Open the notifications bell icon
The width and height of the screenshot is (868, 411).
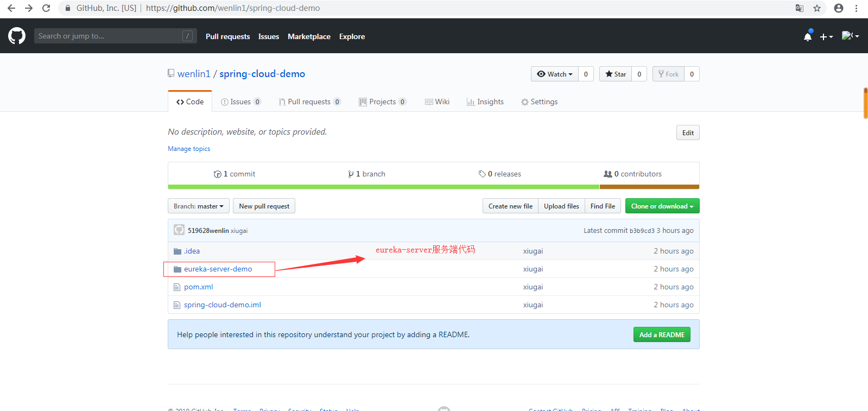pyautogui.click(x=808, y=36)
